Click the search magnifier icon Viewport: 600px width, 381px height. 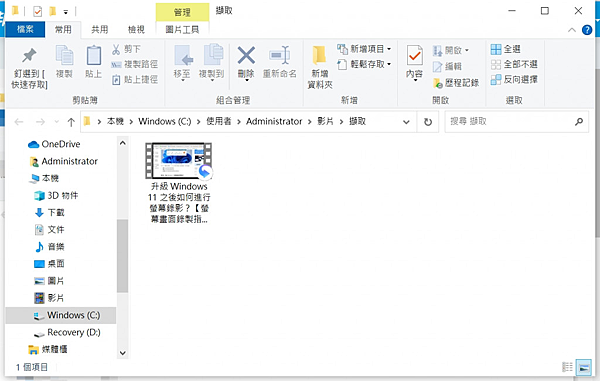point(579,122)
